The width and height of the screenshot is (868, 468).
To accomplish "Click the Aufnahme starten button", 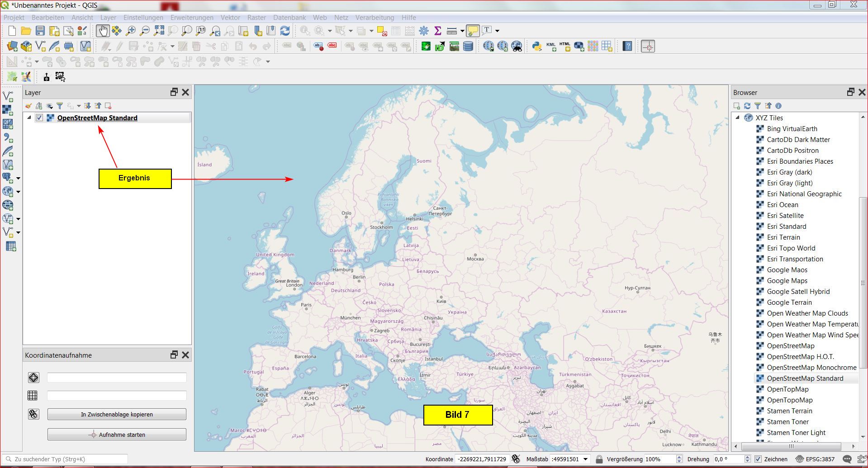I will [117, 435].
